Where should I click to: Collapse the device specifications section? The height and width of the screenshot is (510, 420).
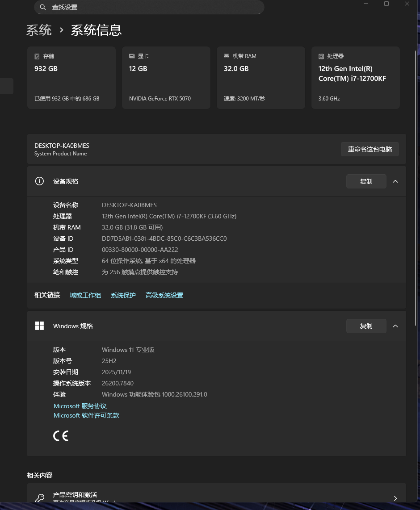click(x=395, y=181)
